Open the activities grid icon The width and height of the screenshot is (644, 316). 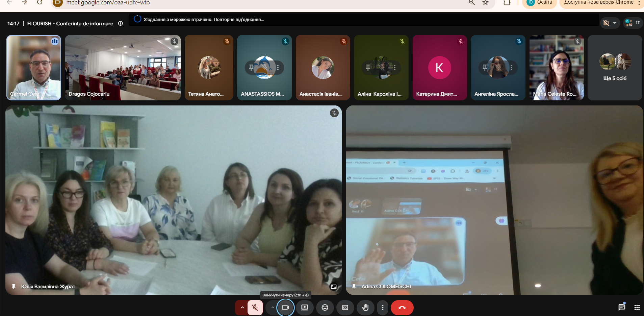tap(637, 307)
